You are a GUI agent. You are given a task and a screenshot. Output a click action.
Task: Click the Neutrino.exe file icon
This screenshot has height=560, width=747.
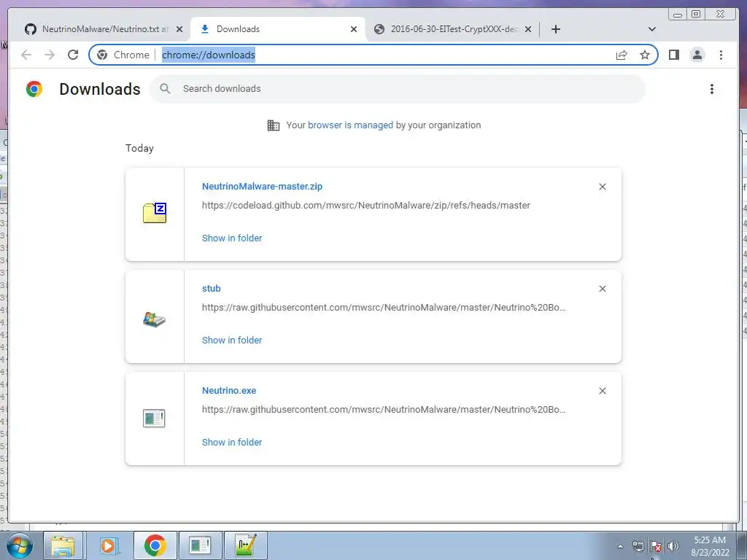coord(154,418)
